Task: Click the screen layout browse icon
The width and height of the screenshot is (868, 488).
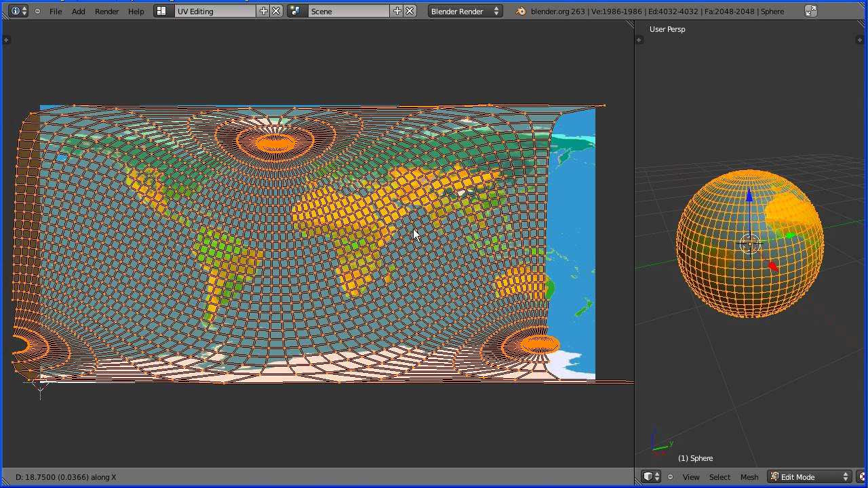Action: (x=161, y=11)
